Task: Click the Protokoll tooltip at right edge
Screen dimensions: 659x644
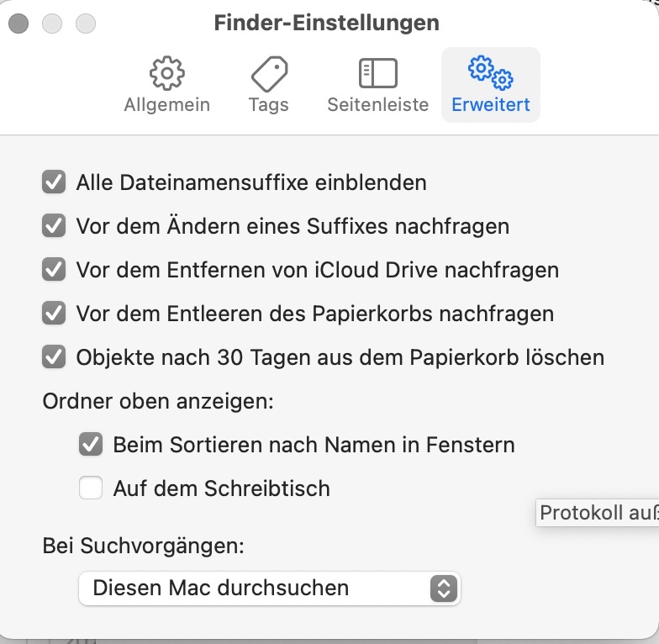Action: (x=598, y=513)
